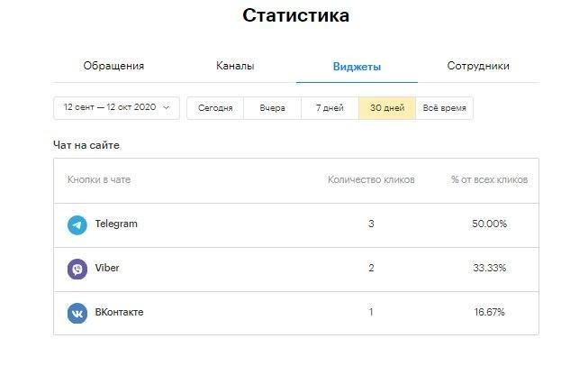The image size is (588, 375).
Task: Click the 33.33% value
Action: point(489,268)
